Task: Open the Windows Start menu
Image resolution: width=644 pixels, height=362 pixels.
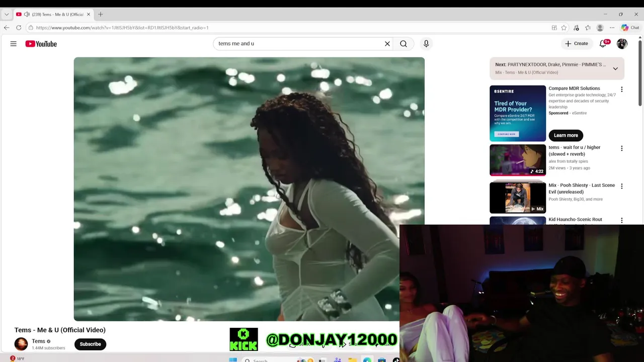Action: (233, 360)
